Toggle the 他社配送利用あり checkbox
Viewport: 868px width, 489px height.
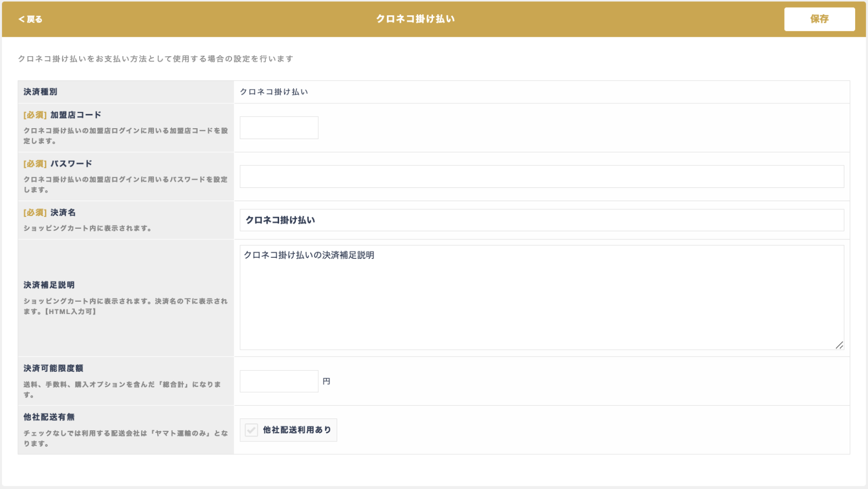click(x=252, y=430)
